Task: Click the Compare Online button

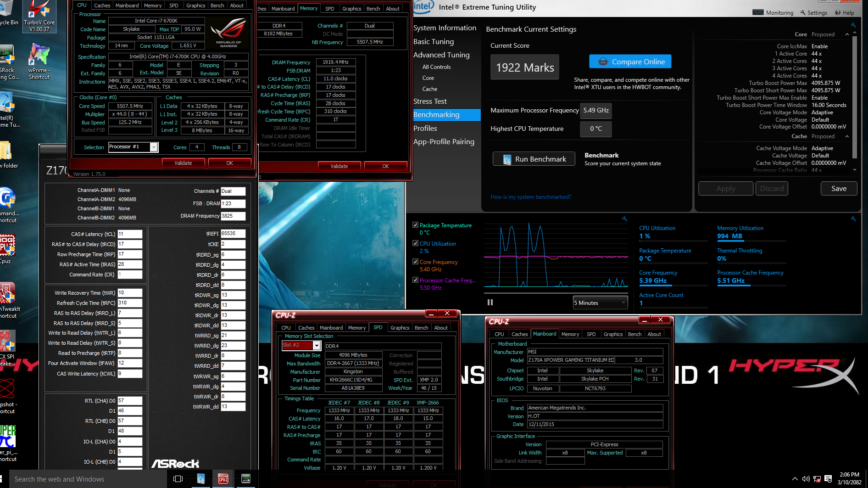Action: pos(630,62)
